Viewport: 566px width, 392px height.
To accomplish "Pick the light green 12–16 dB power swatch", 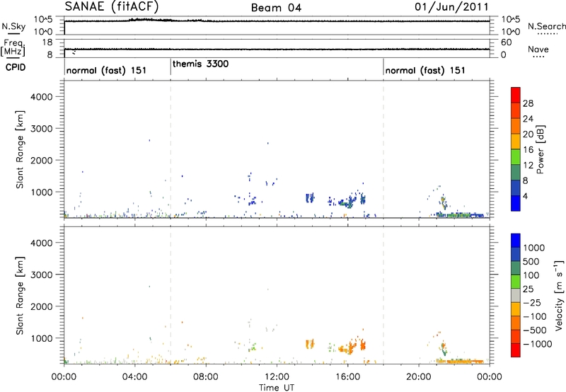I will coord(516,156).
